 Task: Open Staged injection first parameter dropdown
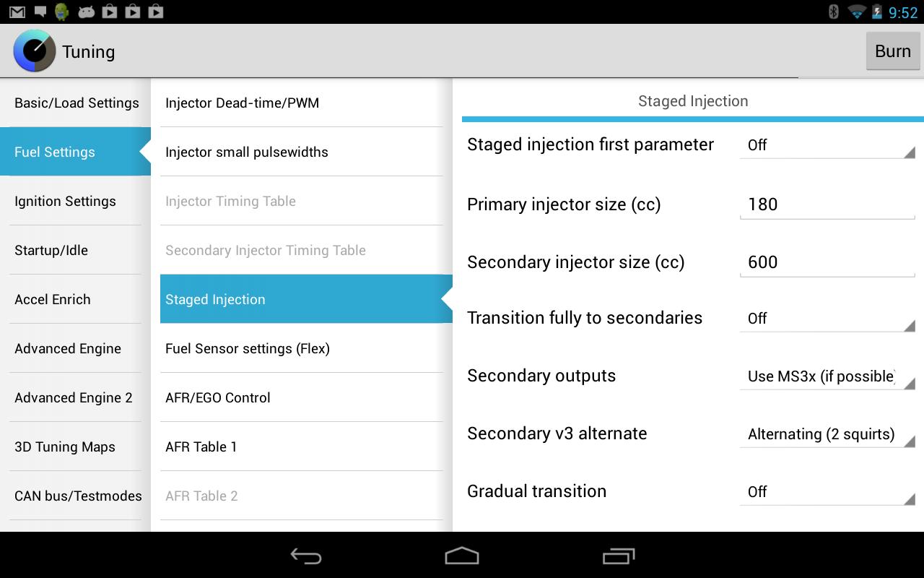tap(827, 145)
